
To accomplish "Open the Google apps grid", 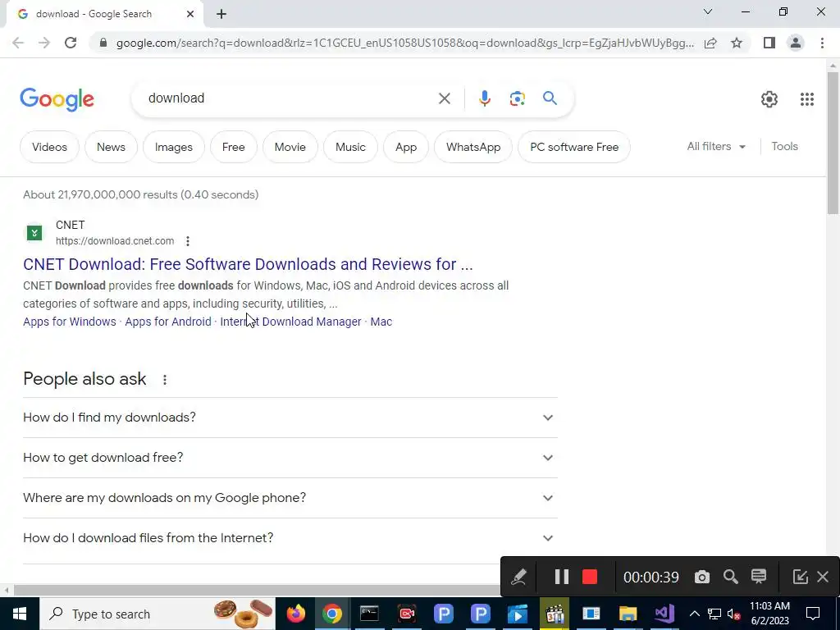I will coord(807,99).
